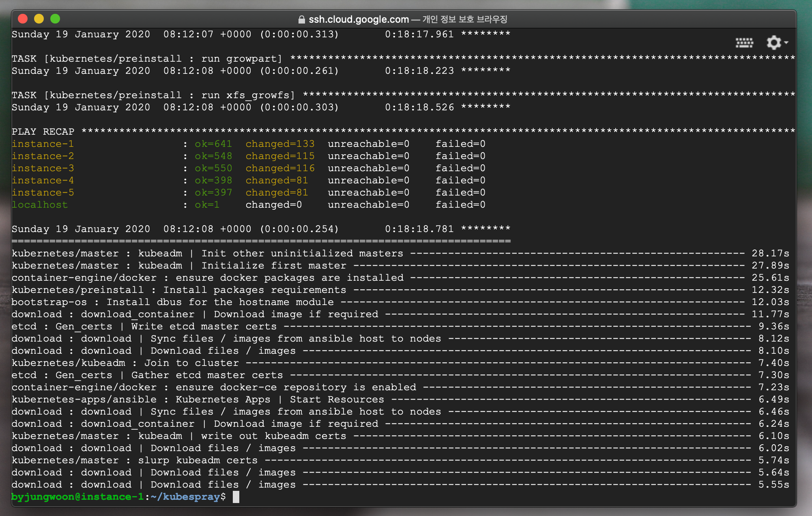The width and height of the screenshot is (812, 516).
Task: Click the ~/kubespray path in prompt
Action: click(x=185, y=497)
